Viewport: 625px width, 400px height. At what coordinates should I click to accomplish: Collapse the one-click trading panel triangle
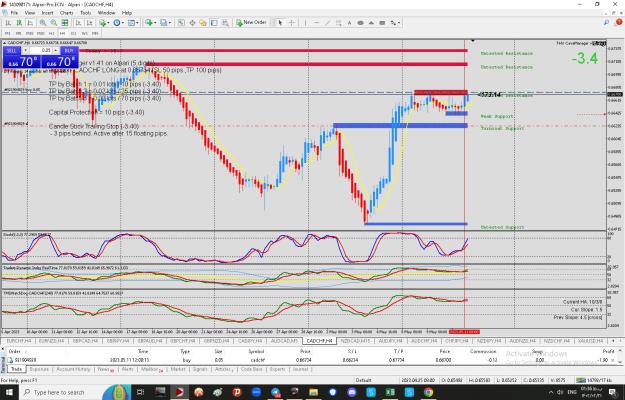[4, 43]
